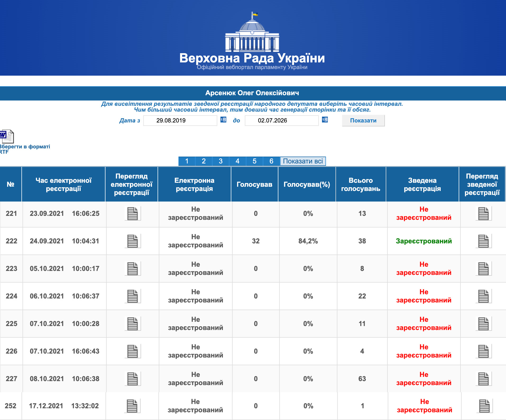View consolidated registration document for row 226
Viewport: 506px width, 420px height.
pyautogui.click(x=484, y=351)
